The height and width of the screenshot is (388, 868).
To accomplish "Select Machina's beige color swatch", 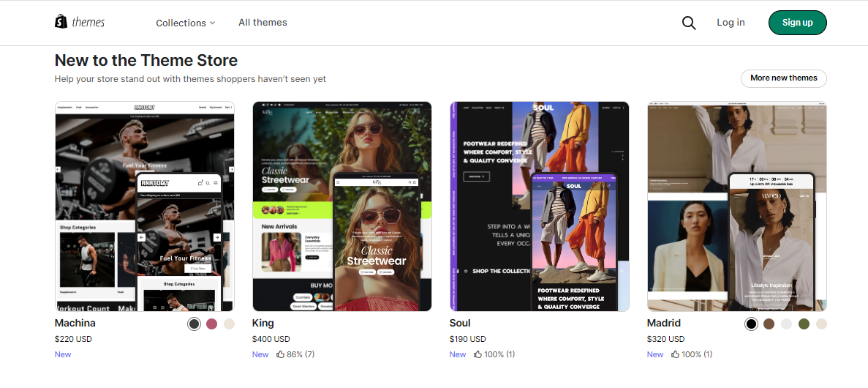I will click(x=229, y=324).
